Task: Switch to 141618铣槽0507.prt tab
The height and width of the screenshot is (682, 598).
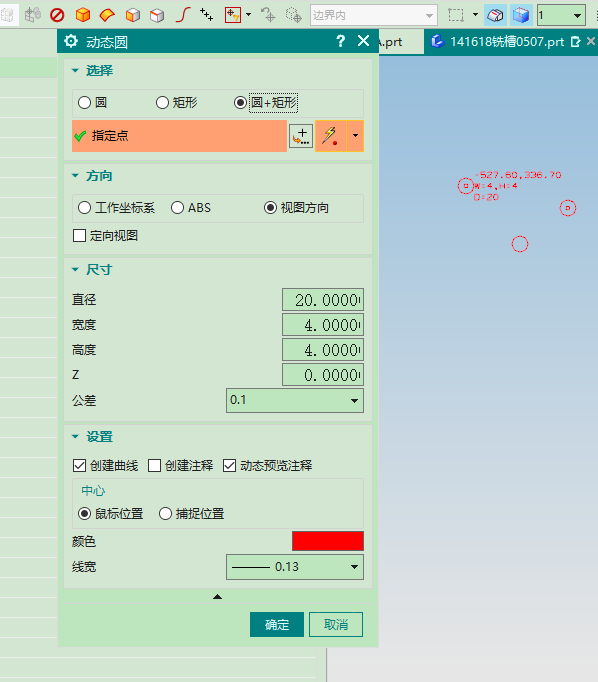Action: (x=507, y=42)
